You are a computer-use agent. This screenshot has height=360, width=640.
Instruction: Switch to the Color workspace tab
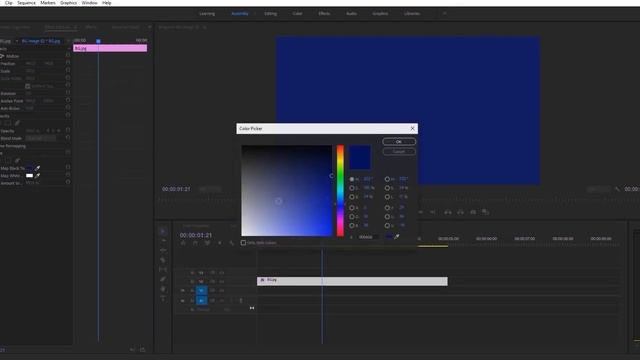[x=297, y=13]
